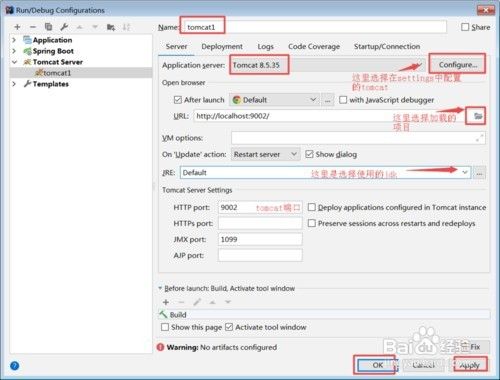The width and height of the screenshot is (500, 380).
Task: Switch to Code Coverage tab
Action: tap(314, 47)
